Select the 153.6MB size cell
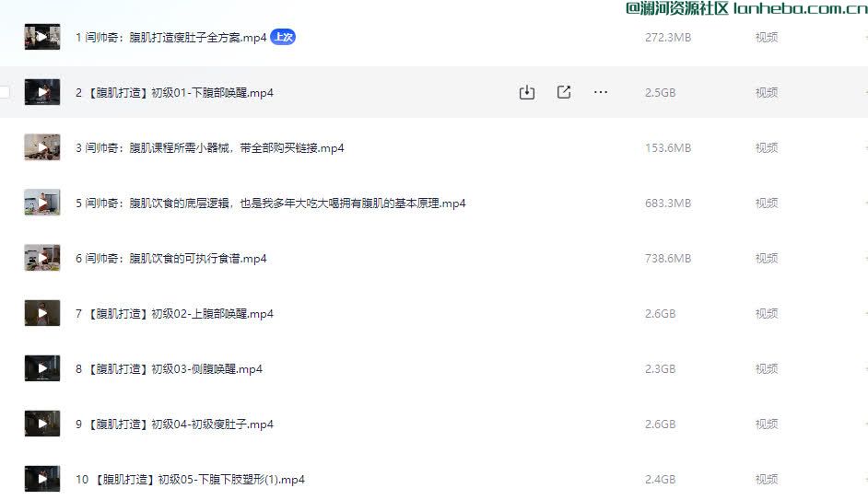 pos(668,148)
